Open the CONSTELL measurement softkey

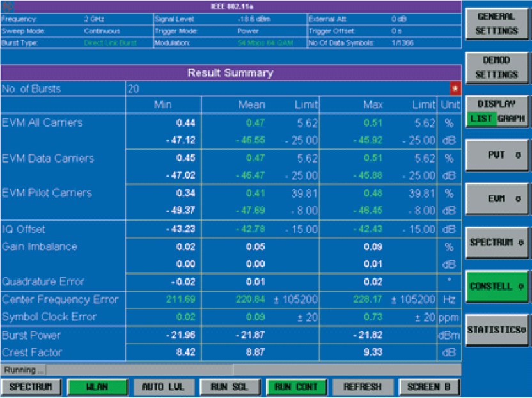[497, 287]
